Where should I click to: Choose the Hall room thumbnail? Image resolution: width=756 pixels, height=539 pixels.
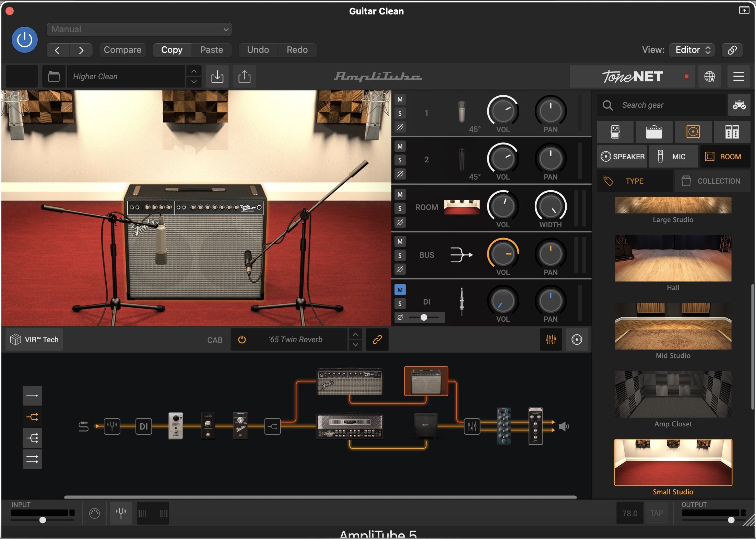coord(673,258)
